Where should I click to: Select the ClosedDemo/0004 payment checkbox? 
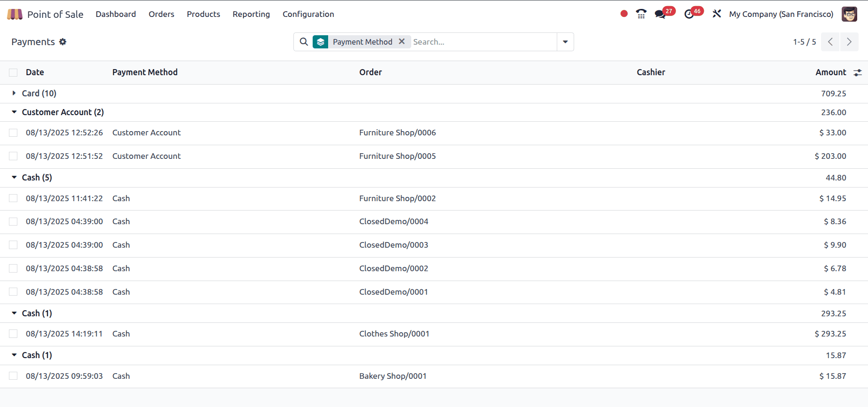tap(13, 222)
